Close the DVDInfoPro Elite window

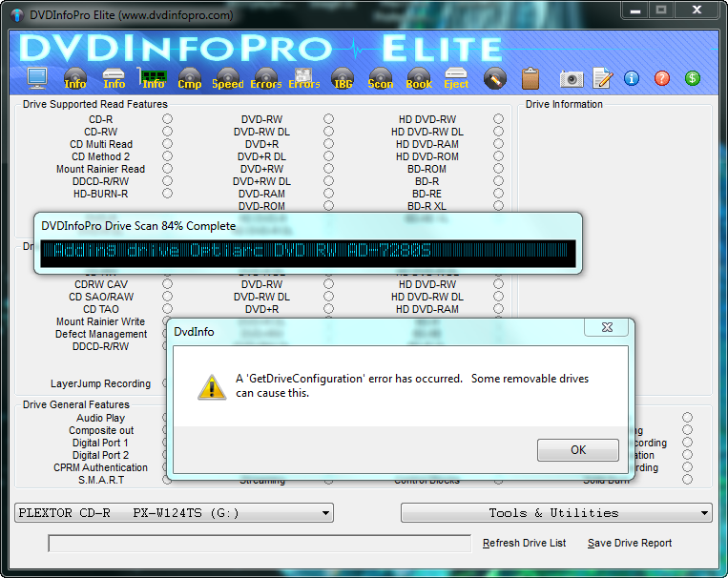[x=697, y=10]
